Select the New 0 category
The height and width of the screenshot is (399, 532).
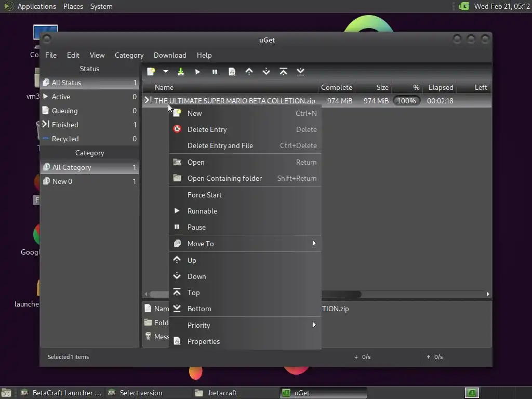click(x=89, y=181)
